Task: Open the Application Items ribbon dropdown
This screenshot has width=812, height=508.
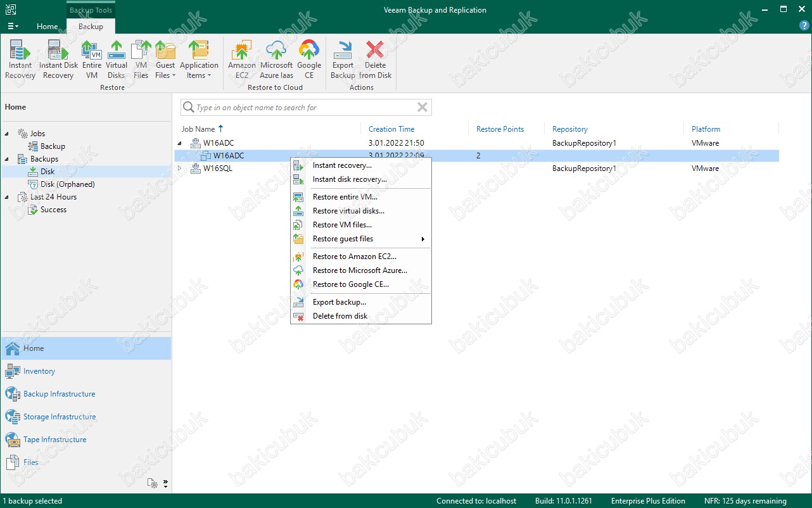Action: pyautogui.click(x=199, y=60)
